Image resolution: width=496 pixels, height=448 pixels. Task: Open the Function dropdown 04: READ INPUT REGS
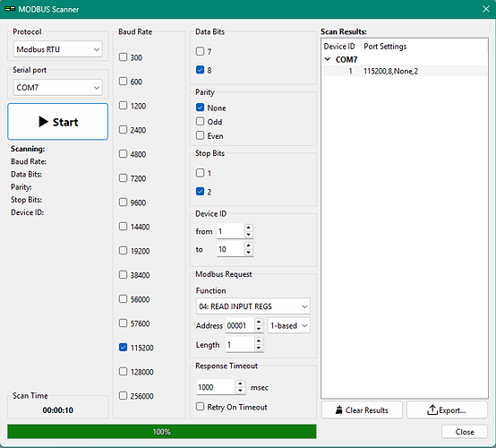coord(253,306)
